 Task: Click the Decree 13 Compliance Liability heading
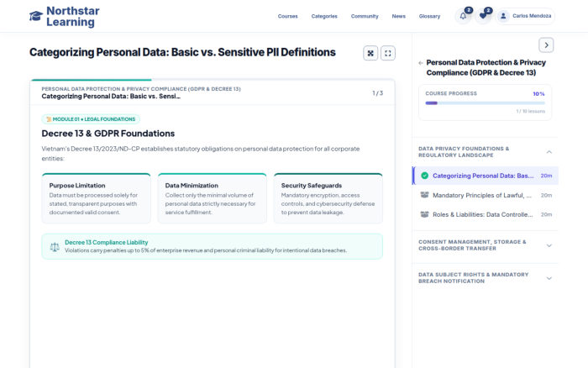107,242
